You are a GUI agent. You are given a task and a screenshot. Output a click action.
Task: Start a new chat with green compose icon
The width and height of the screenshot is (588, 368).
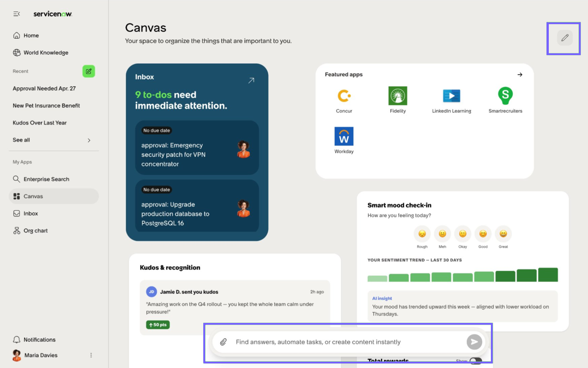click(88, 72)
